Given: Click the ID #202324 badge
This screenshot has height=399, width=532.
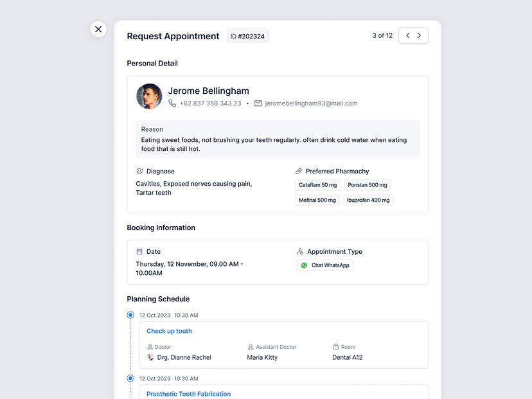Looking at the screenshot, I should (x=247, y=36).
